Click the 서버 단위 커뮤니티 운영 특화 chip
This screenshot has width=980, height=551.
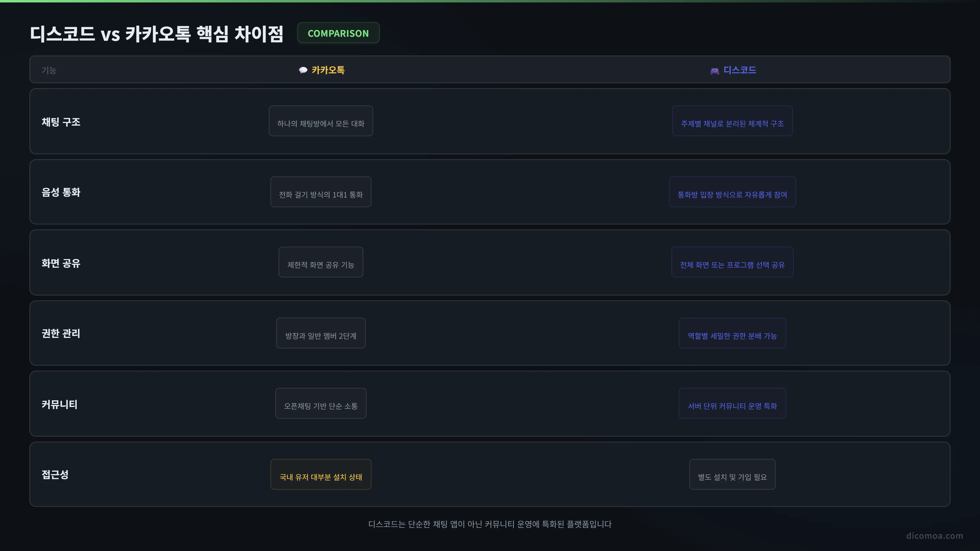pos(732,404)
